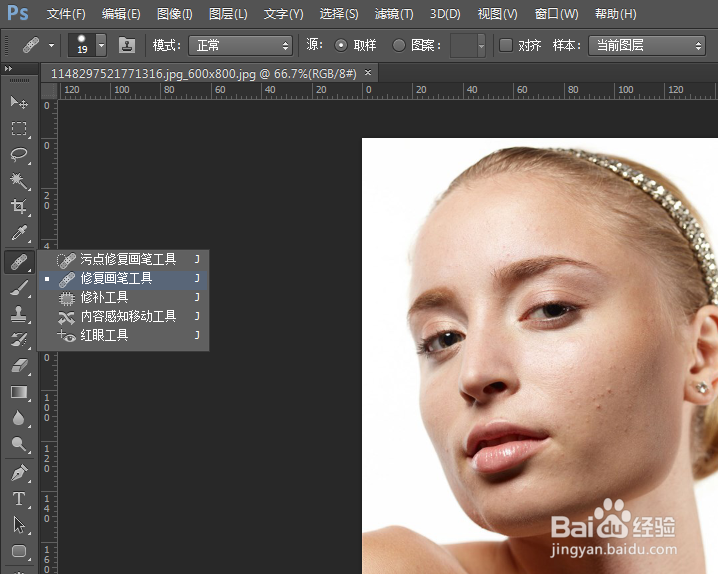Open the 帮助(H) menu
The height and width of the screenshot is (574, 718).
[615, 14]
